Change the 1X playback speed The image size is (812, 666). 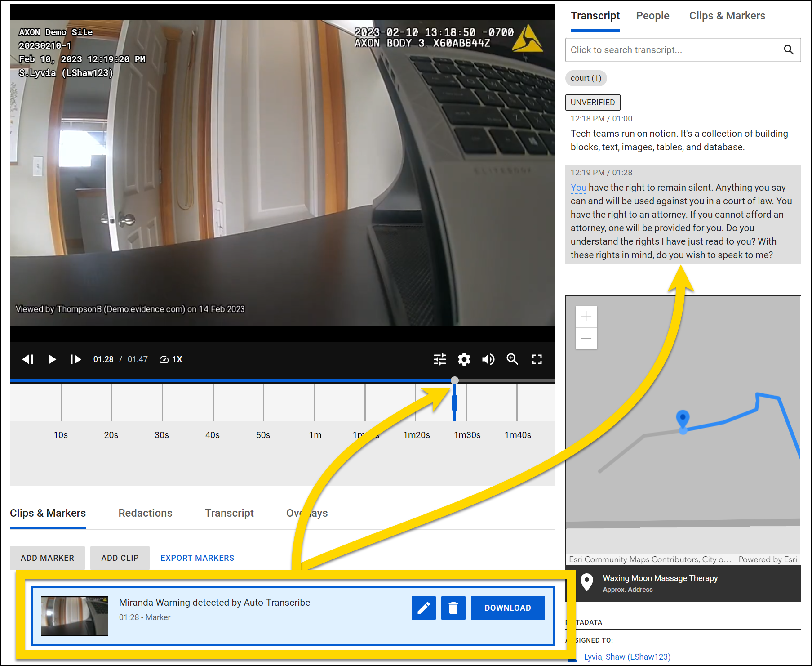coord(171,359)
